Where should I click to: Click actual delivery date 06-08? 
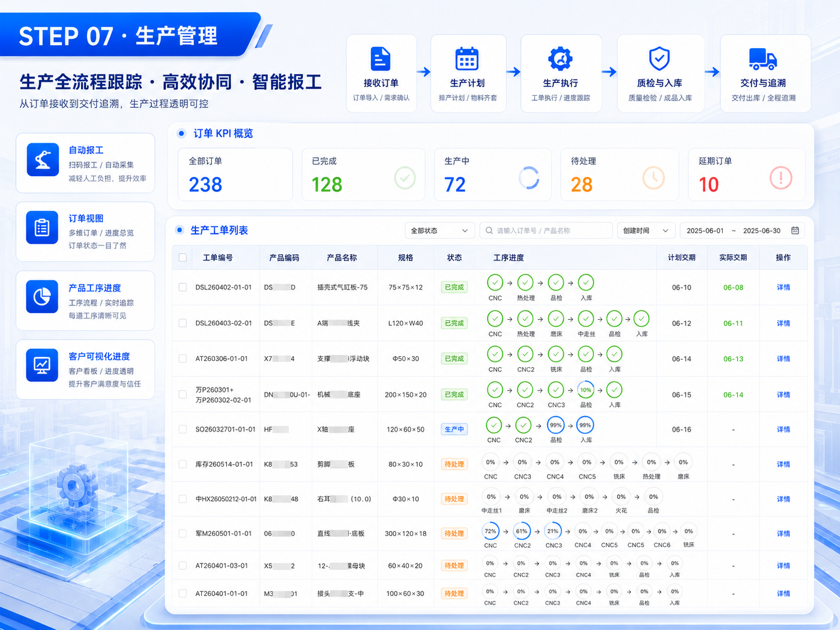(733, 287)
